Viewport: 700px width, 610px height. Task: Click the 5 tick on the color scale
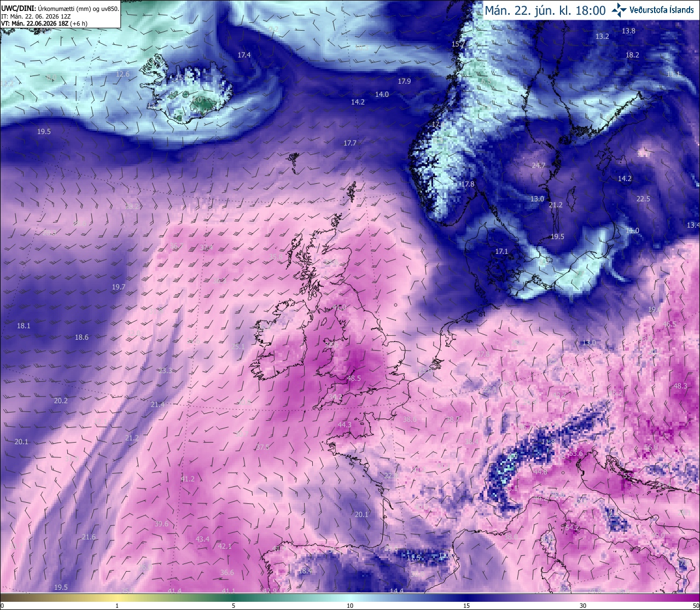(234, 606)
